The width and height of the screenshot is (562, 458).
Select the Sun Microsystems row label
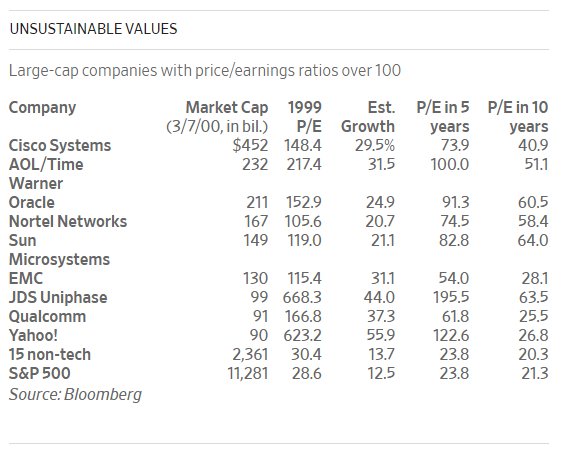pos(59,250)
